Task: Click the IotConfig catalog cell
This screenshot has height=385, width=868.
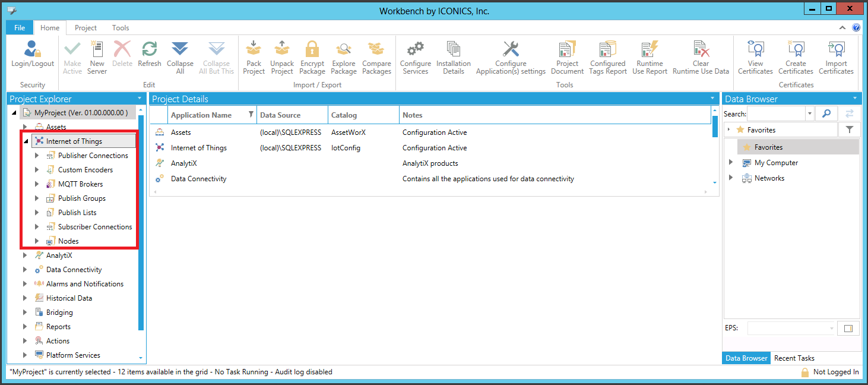Action: [346, 148]
